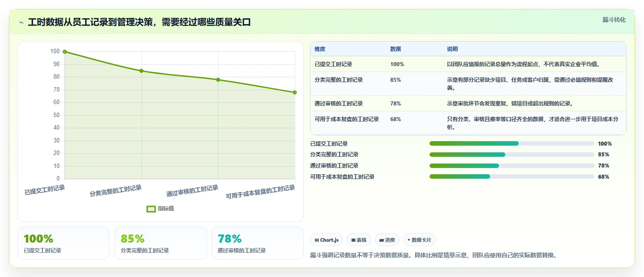
Task: Click the 78% label beside progress bar
Action: pyautogui.click(x=603, y=166)
